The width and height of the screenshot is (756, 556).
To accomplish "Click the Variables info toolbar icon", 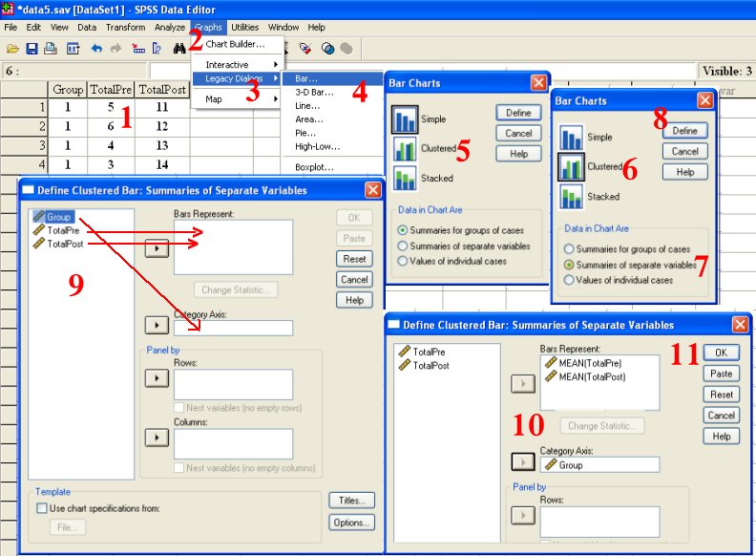I will coord(157,49).
